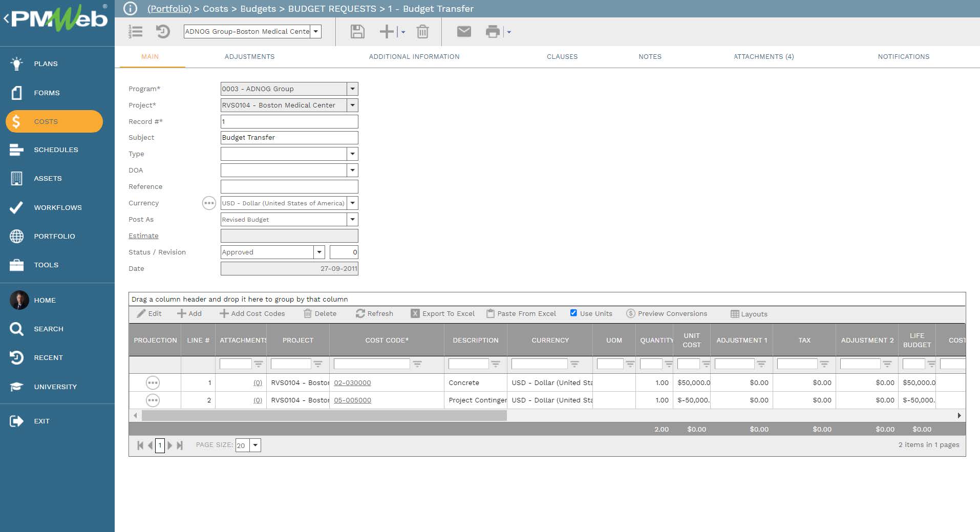Switch to the Notifications tab
The image size is (980, 532).
tap(903, 57)
